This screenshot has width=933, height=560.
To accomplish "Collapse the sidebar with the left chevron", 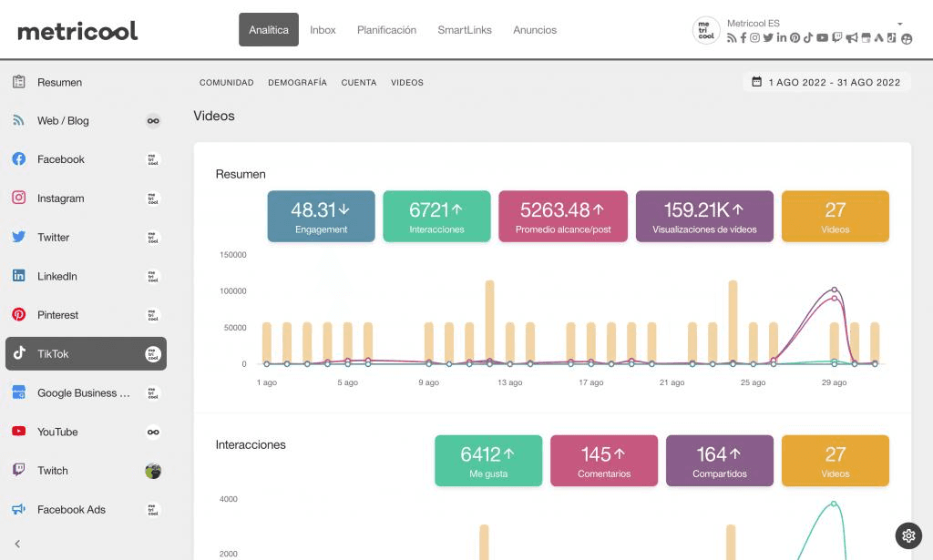I will pyautogui.click(x=17, y=544).
